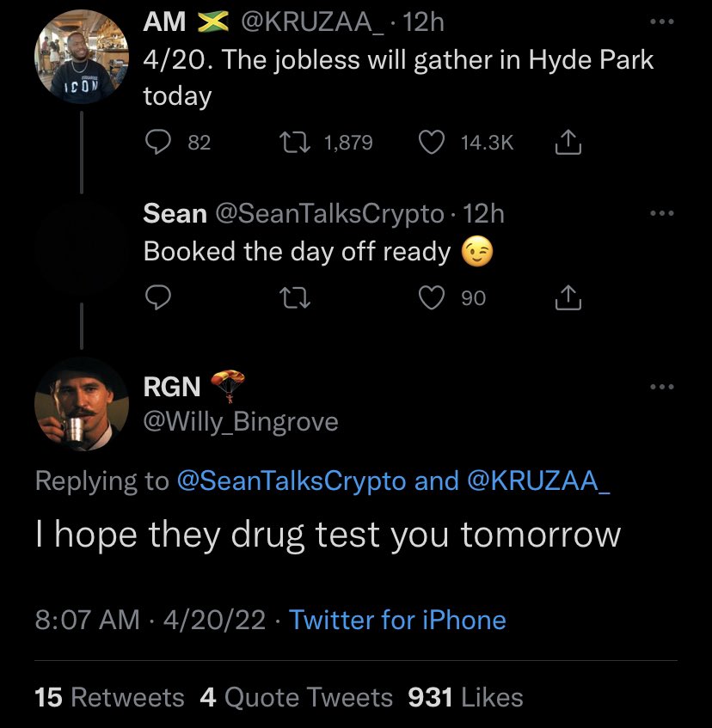712x728 pixels.
Task: Like Sean's tweet with 90 likes
Action: coord(432,297)
